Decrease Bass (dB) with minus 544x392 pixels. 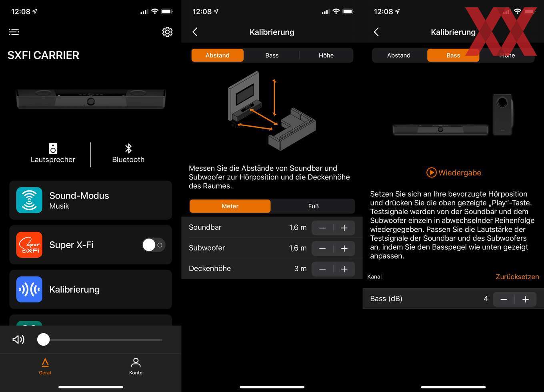coord(504,299)
